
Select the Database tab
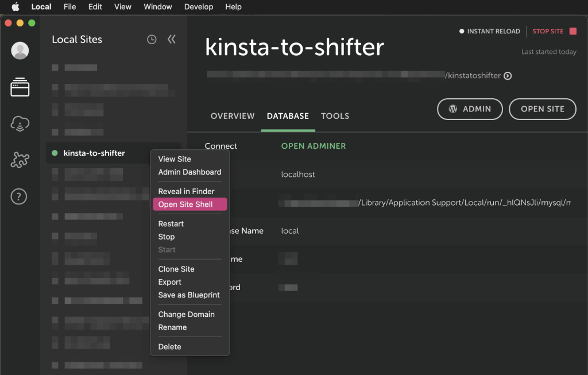[288, 116]
